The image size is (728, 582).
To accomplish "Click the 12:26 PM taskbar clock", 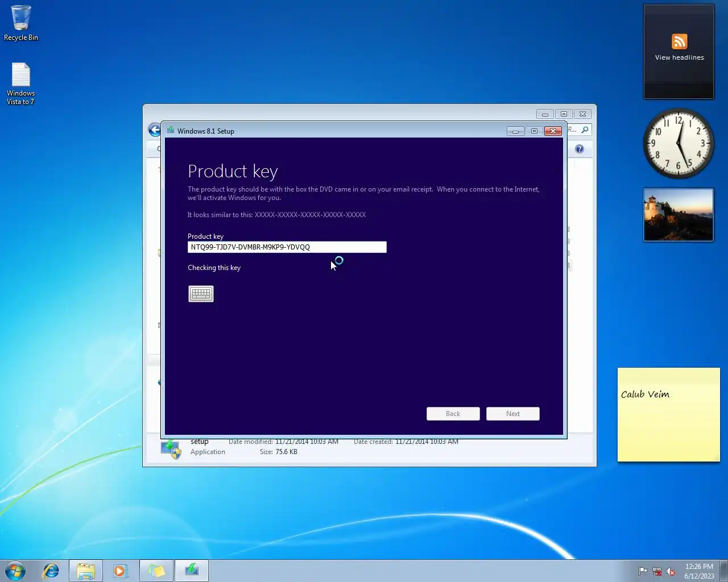I will click(699, 571).
